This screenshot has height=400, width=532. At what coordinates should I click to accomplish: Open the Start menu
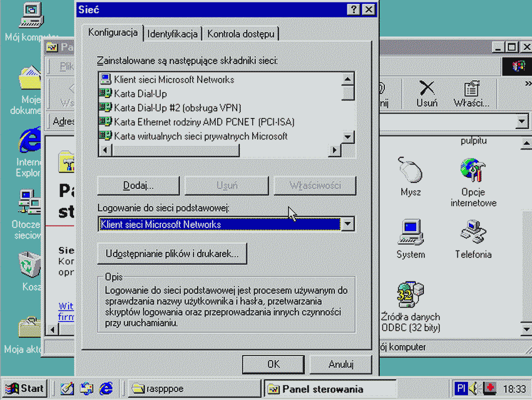(x=25, y=388)
